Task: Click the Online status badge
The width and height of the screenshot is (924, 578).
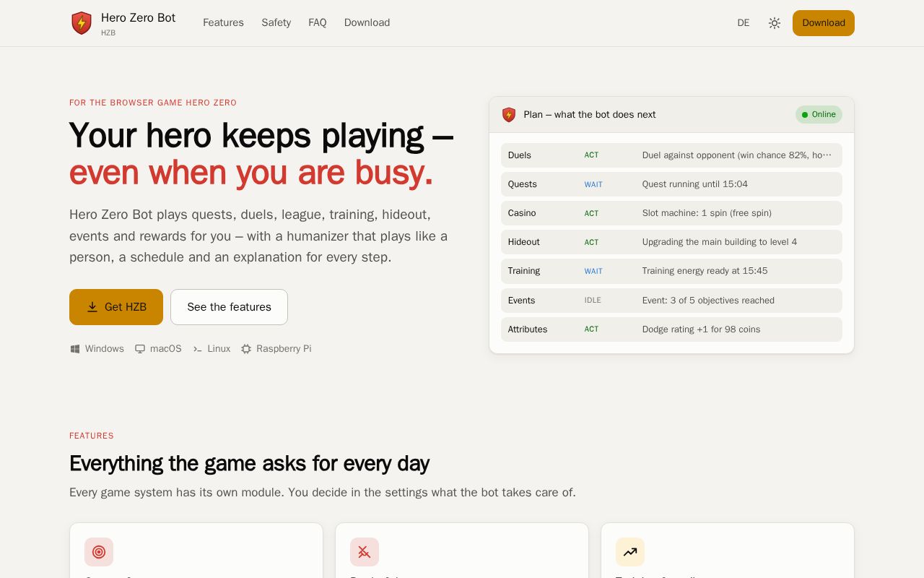Action: point(819,115)
